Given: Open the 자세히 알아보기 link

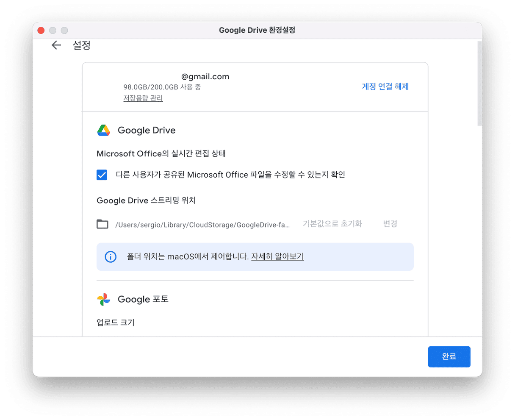Looking at the screenshot, I should click(277, 257).
